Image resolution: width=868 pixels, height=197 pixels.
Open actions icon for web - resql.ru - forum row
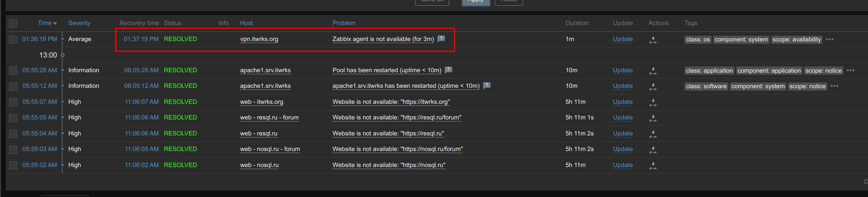pyautogui.click(x=653, y=118)
